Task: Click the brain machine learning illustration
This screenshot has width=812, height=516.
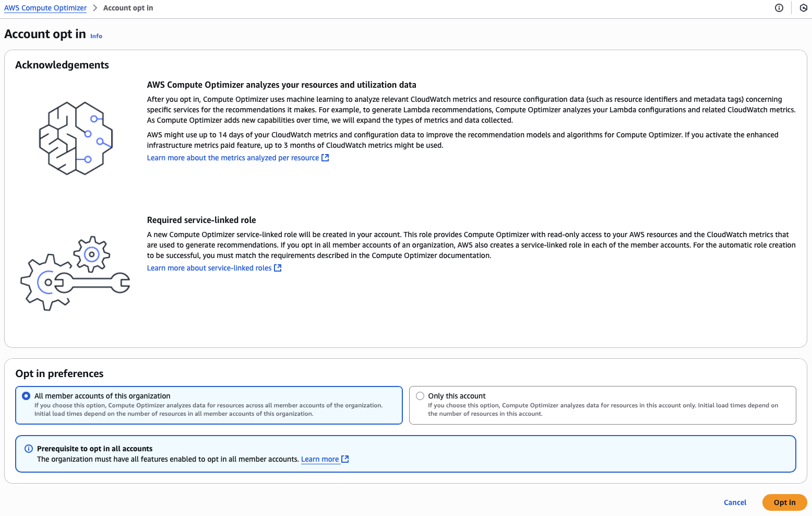Action: [x=76, y=138]
